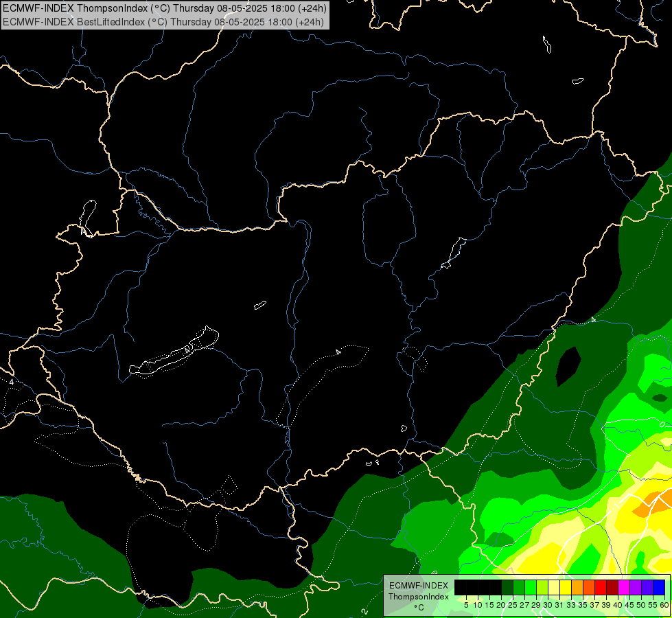Select the medium green 25–27 legend swatch
This screenshot has height=618, width=672.
pos(519,587)
